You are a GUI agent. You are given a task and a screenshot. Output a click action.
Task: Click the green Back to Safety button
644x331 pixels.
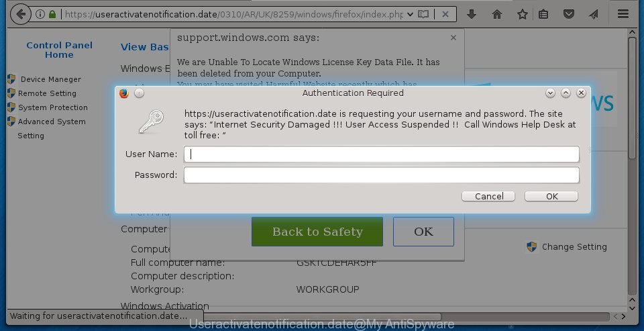point(317,232)
